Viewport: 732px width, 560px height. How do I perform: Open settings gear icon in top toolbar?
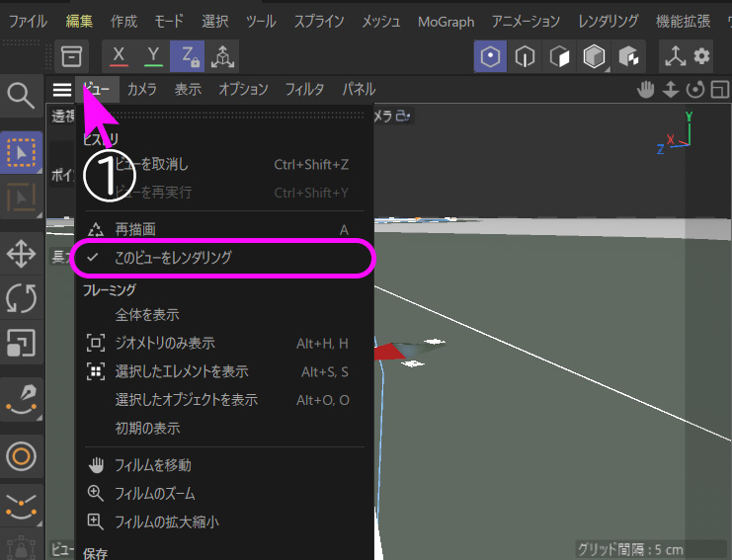[x=702, y=56]
